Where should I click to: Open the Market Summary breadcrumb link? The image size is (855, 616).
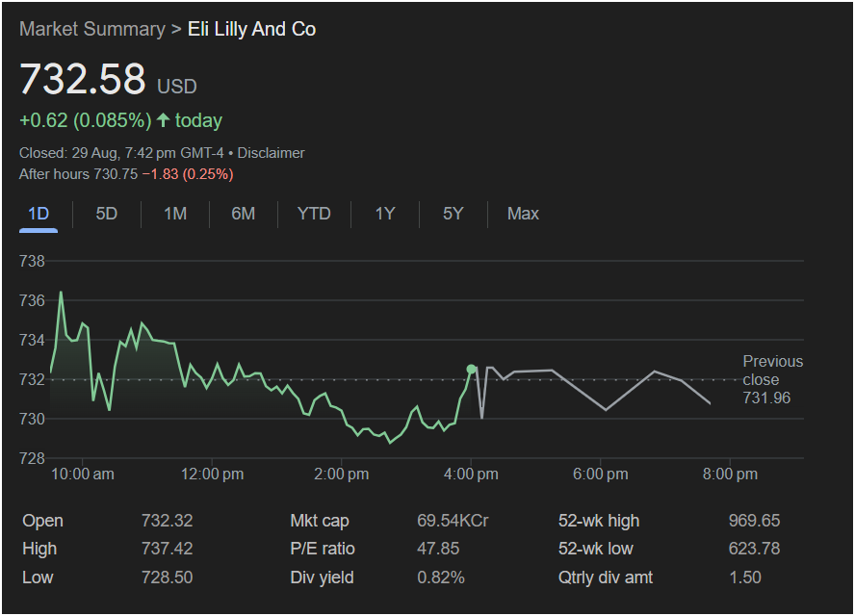pos(91,29)
